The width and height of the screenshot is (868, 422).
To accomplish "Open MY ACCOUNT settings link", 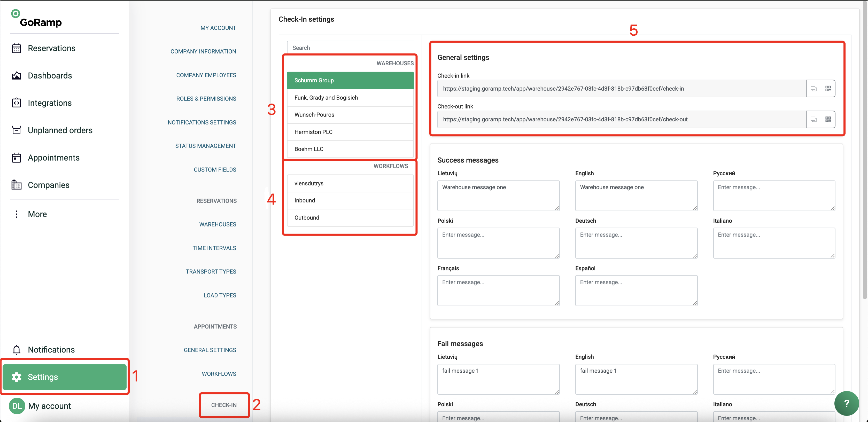I will tap(218, 28).
